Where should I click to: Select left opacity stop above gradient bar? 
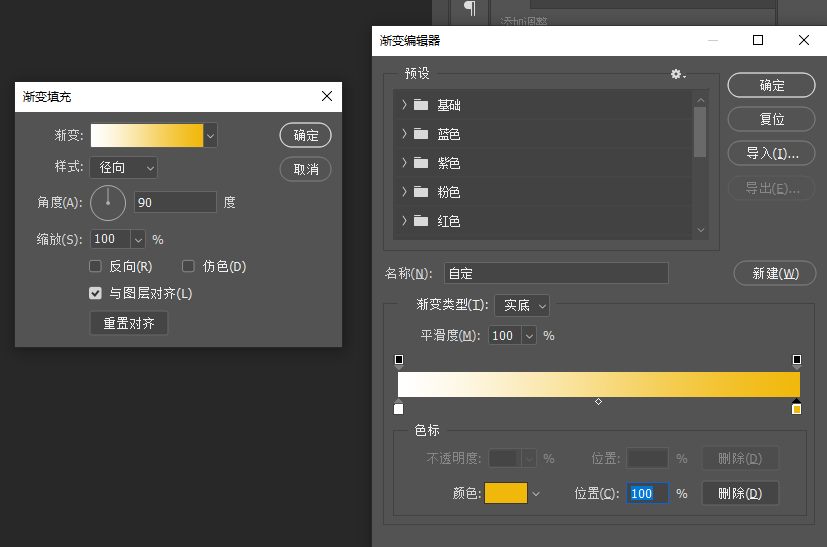(x=399, y=360)
